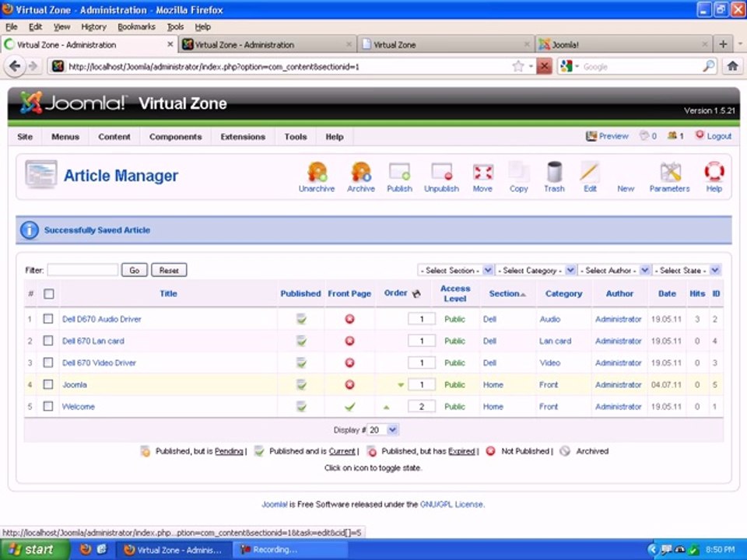
Task: Toggle front page status of Joomla article
Action: pos(349,385)
